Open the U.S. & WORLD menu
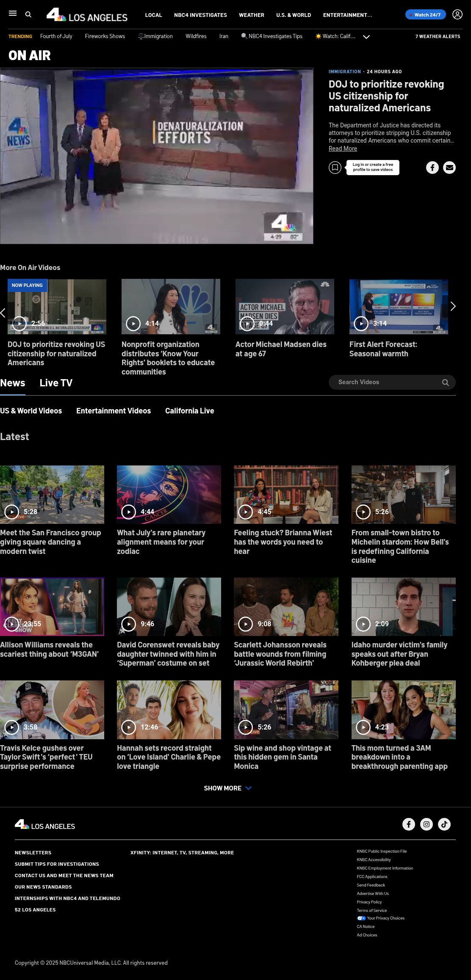 [x=294, y=15]
